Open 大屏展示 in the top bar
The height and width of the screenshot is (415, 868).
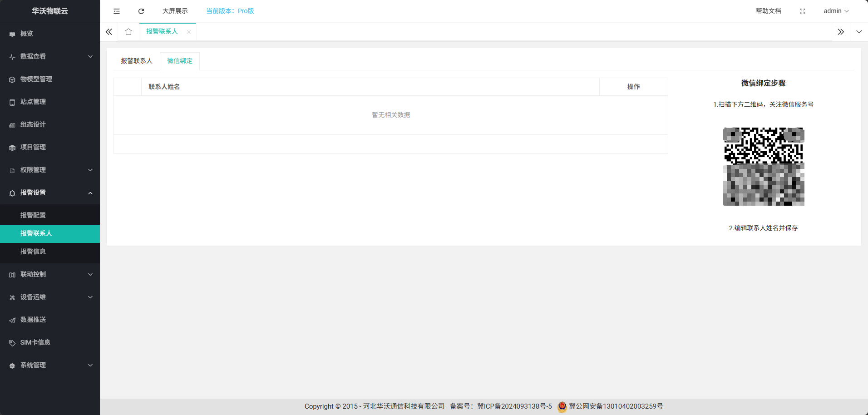(x=175, y=11)
